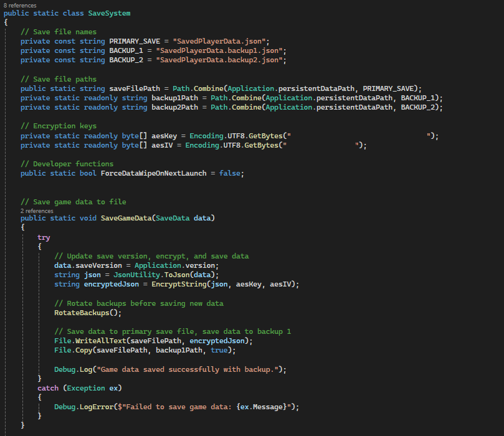Click the Path.Combine call on the saveFilePath line
The height and width of the screenshot is (436, 504).
tap(198, 88)
